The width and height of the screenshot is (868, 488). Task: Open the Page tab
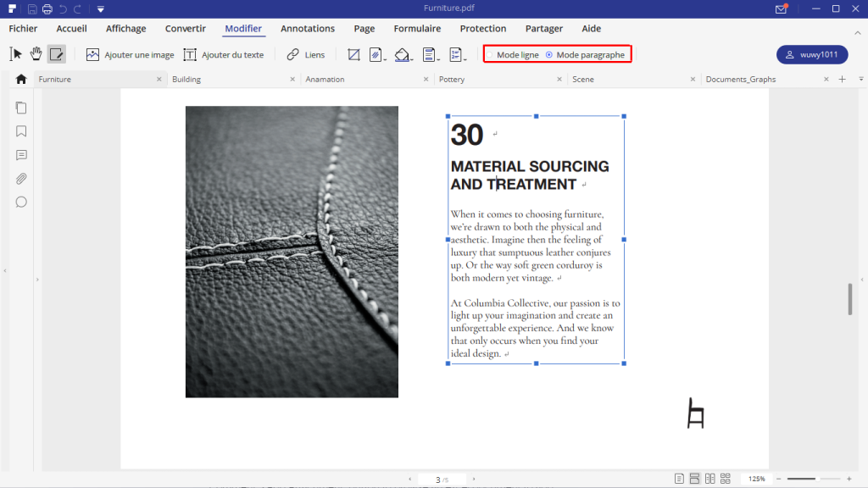(x=364, y=28)
